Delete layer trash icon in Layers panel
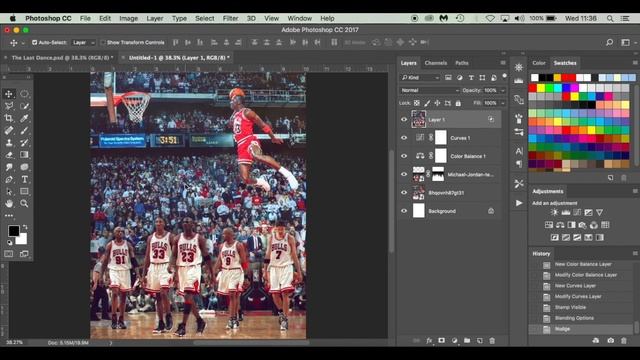The width and height of the screenshot is (640, 360). click(492, 340)
